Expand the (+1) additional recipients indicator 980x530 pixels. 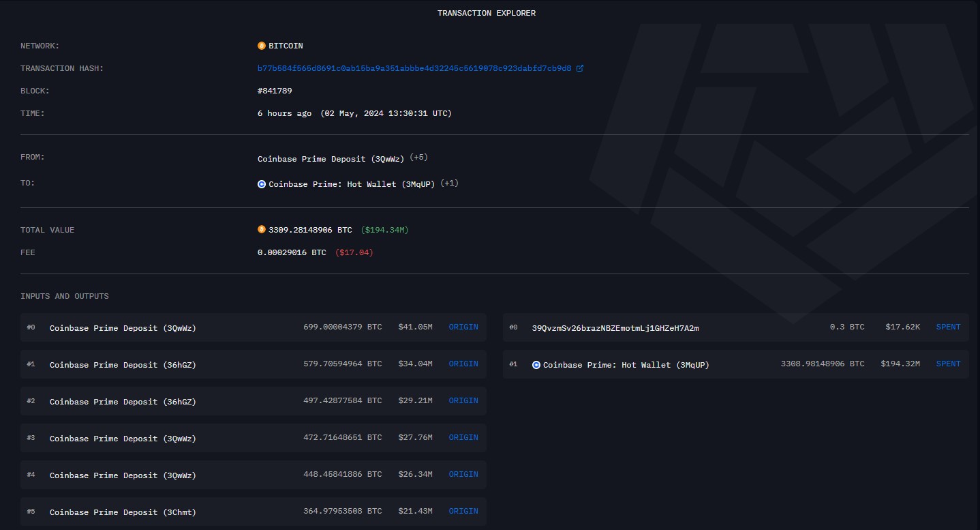(450, 183)
